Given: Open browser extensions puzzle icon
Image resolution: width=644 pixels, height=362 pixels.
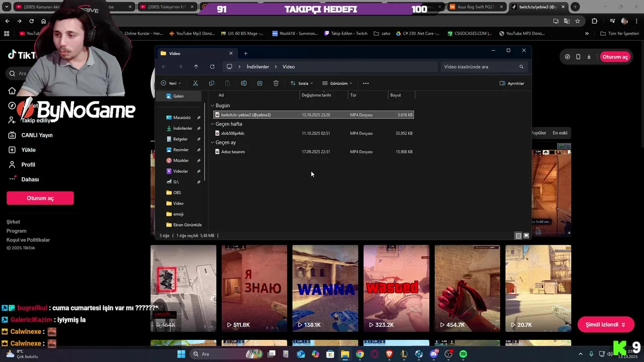Looking at the screenshot, I should click(x=594, y=21).
